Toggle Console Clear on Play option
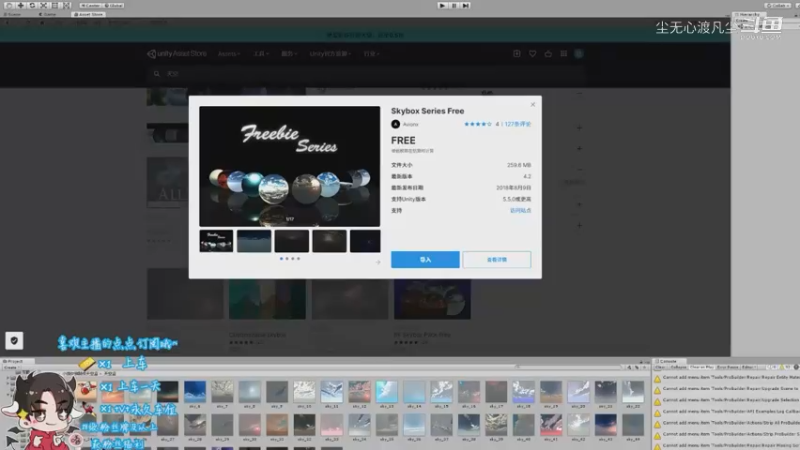The height and width of the screenshot is (450, 800). pyautogui.click(x=702, y=367)
